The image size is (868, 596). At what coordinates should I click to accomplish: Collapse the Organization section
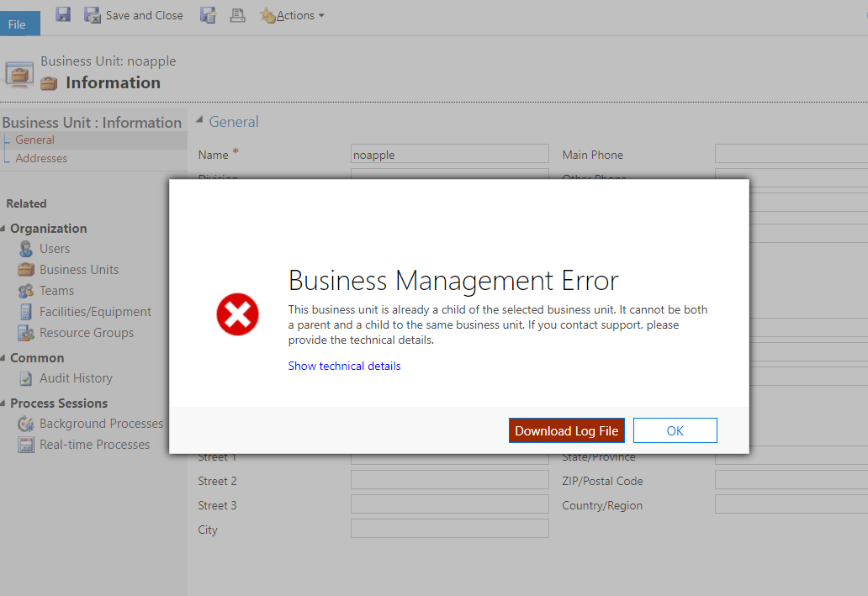coord(4,229)
